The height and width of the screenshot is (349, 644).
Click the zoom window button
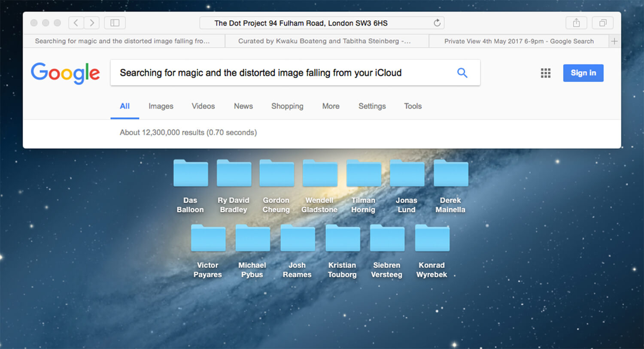coord(57,23)
